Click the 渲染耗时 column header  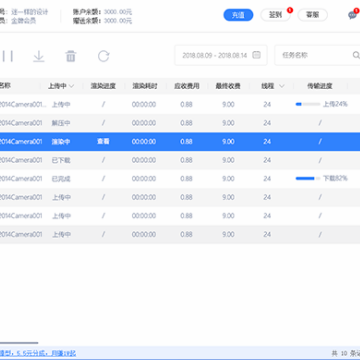[x=145, y=86]
